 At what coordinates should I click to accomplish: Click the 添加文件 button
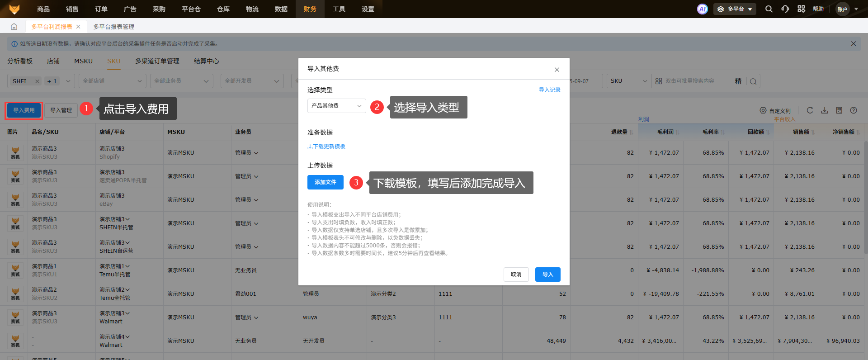pyautogui.click(x=325, y=182)
